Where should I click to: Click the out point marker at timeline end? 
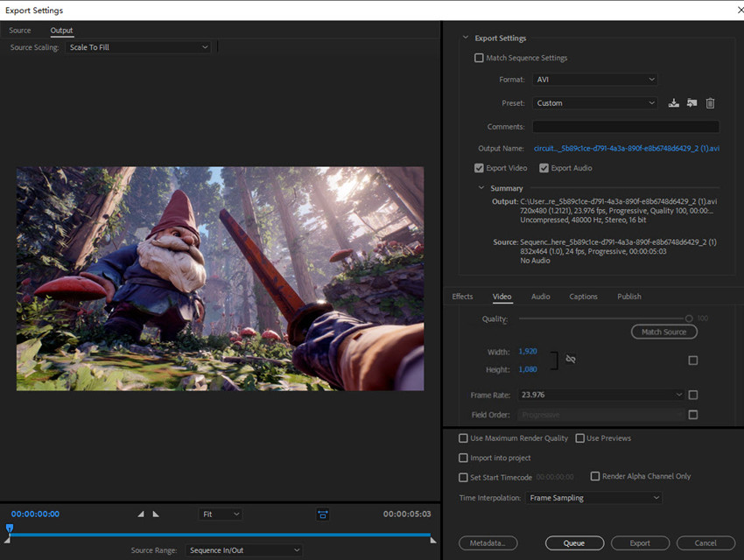[x=433, y=540]
